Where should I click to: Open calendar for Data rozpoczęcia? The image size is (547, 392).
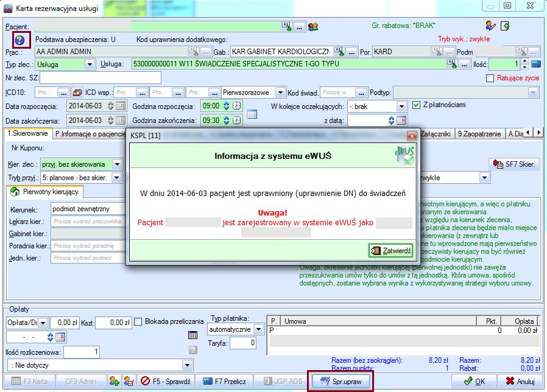pos(121,106)
